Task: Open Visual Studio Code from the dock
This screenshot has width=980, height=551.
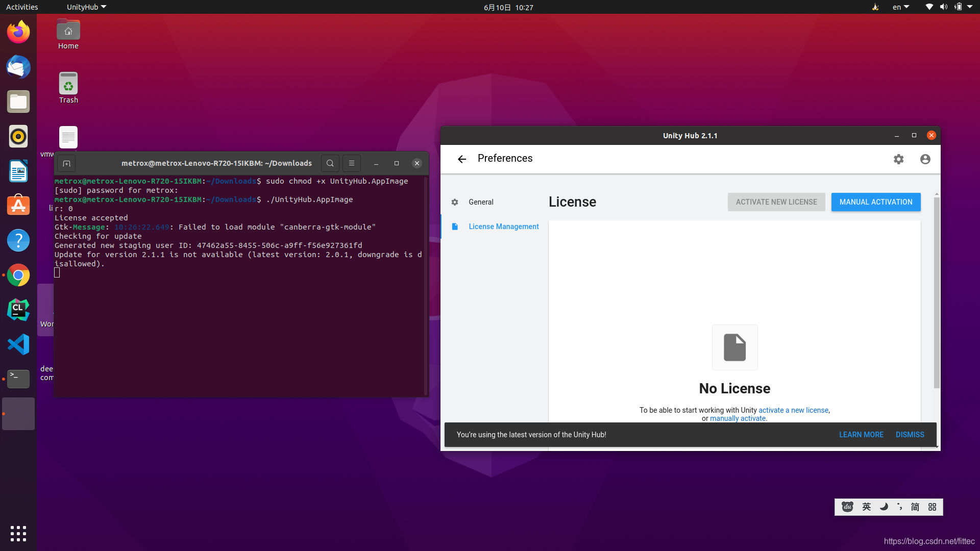Action: pos(18,344)
